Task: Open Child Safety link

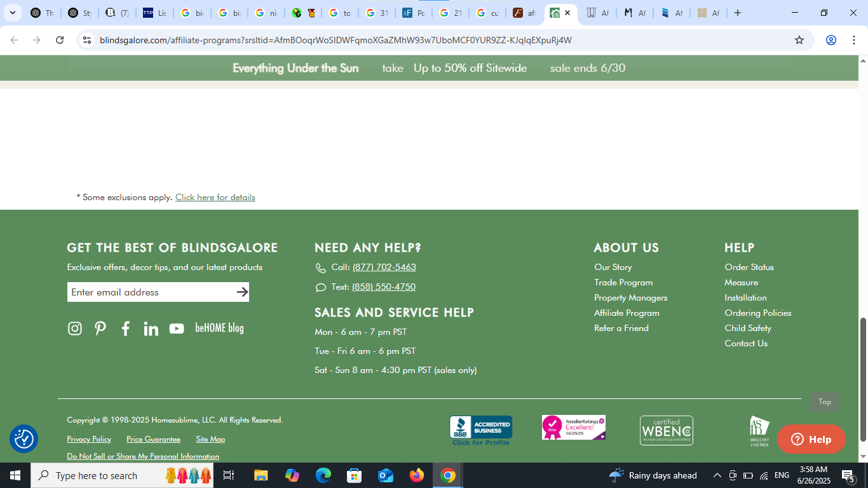Action: (748, 329)
